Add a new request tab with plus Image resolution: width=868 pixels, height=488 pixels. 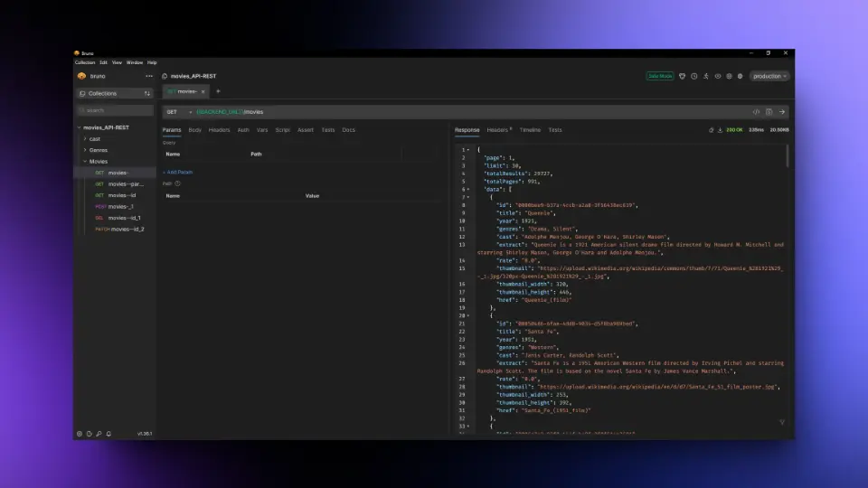(x=218, y=91)
